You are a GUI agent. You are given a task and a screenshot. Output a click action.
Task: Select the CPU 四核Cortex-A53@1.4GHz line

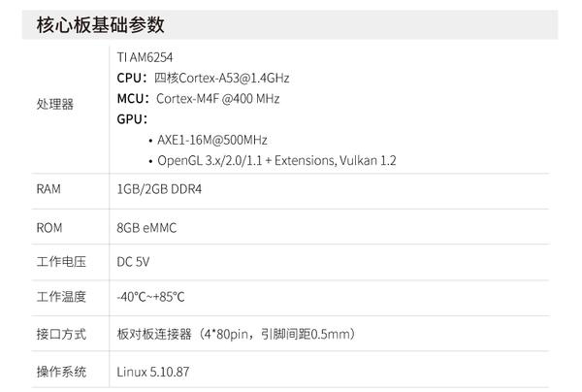pos(202,78)
